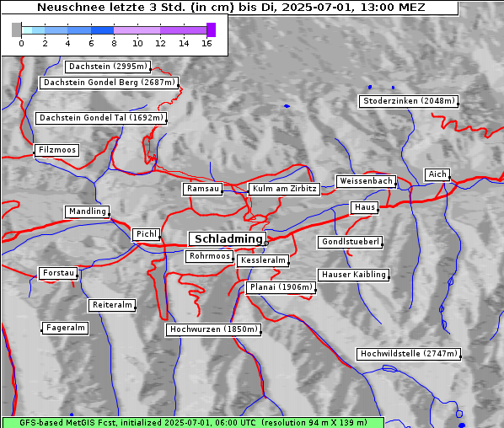Click the purple 16 cm legend swatch
Viewport: 504px width, 428px height.
coord(211,29)
